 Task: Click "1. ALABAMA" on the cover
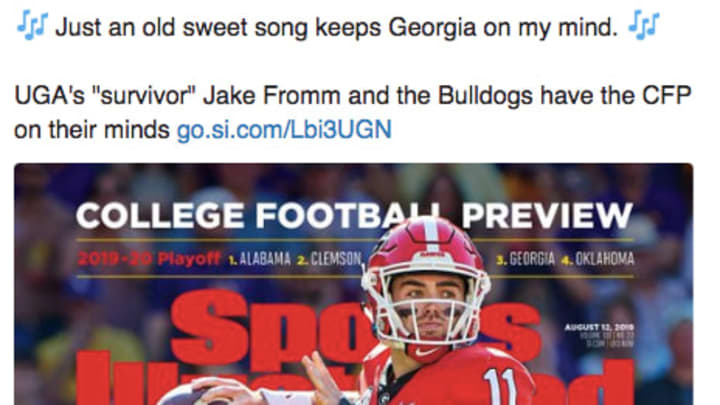pyautogui.click(x=260, y=259)
